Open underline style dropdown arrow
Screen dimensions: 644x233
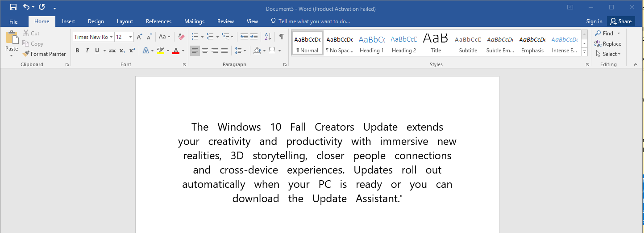(x=104, y=51)
